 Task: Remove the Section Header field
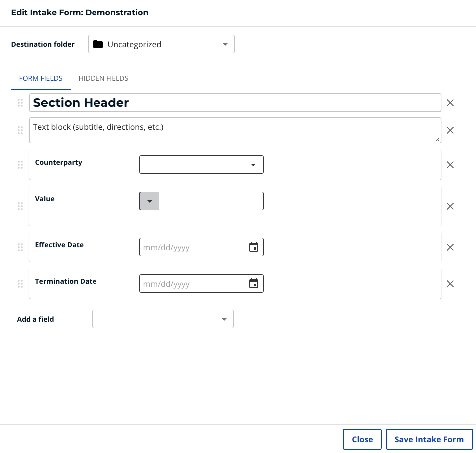450,102
